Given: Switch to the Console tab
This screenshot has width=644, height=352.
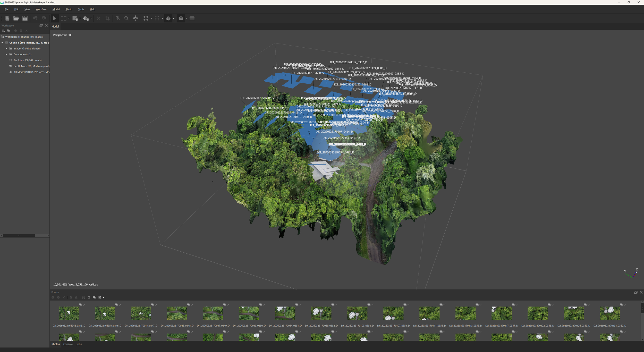Looking at the screenshot, I should pyautogui.click(x=68, y=344).
